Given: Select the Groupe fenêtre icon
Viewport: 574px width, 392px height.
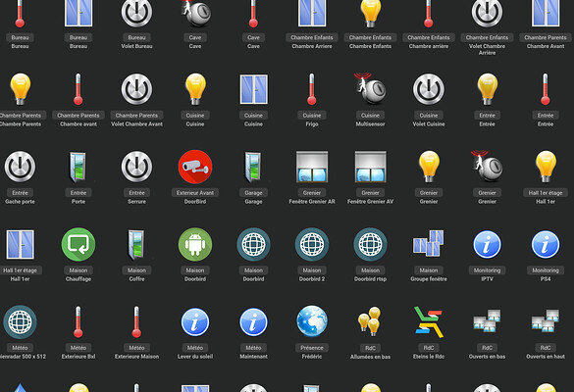Looking at the screenshot, I should click(x=429, y=243).
